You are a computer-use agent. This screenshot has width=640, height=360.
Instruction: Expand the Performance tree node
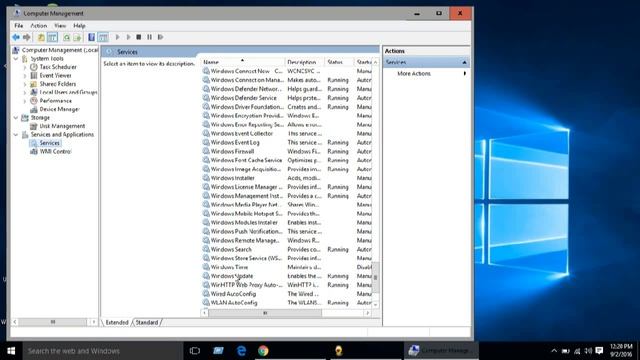(25, 101)
